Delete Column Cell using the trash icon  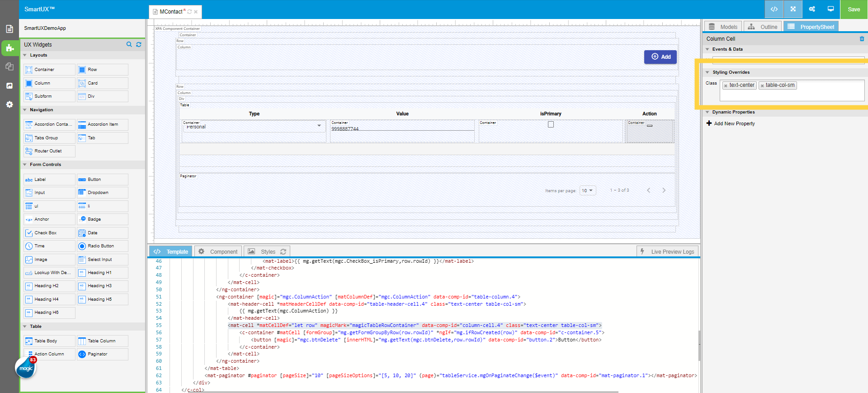tap(862, 39)
